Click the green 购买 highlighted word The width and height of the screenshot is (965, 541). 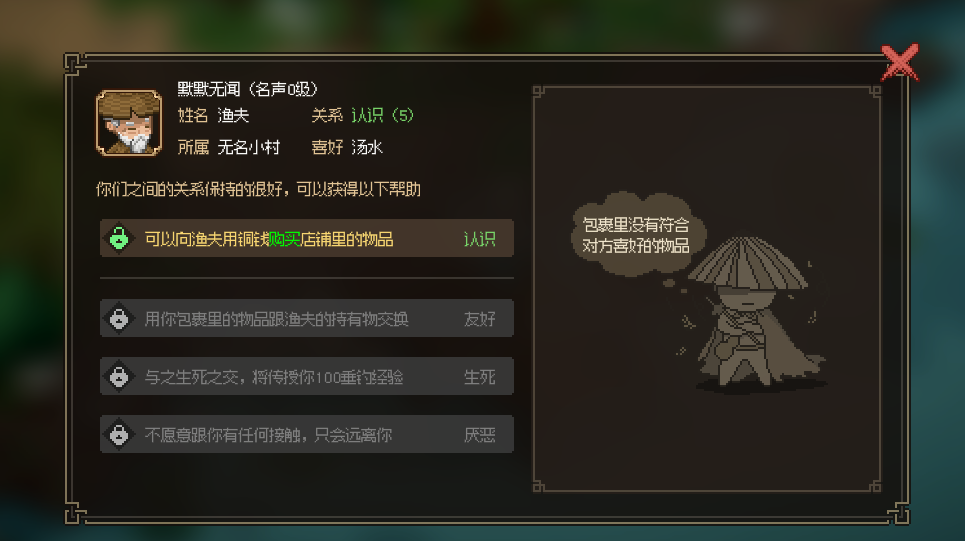(x=285, y=239)
